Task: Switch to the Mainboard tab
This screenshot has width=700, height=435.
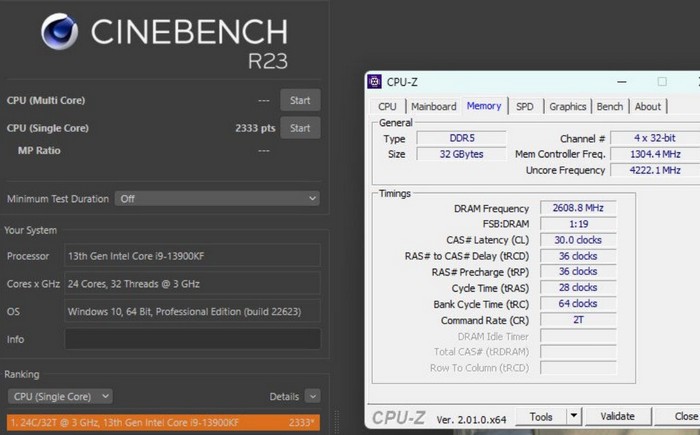Action: [x=433, y=107]
